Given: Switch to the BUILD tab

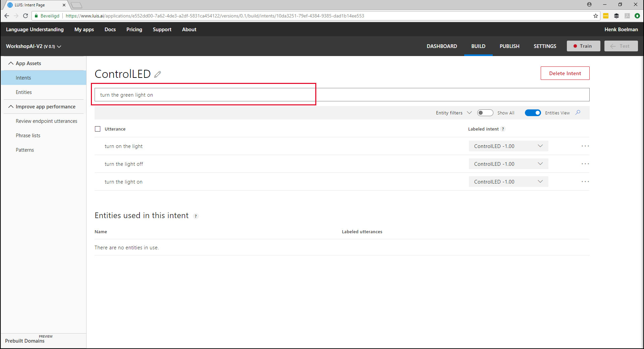Looking at the screenshot, I should click(x=478, y=46).
